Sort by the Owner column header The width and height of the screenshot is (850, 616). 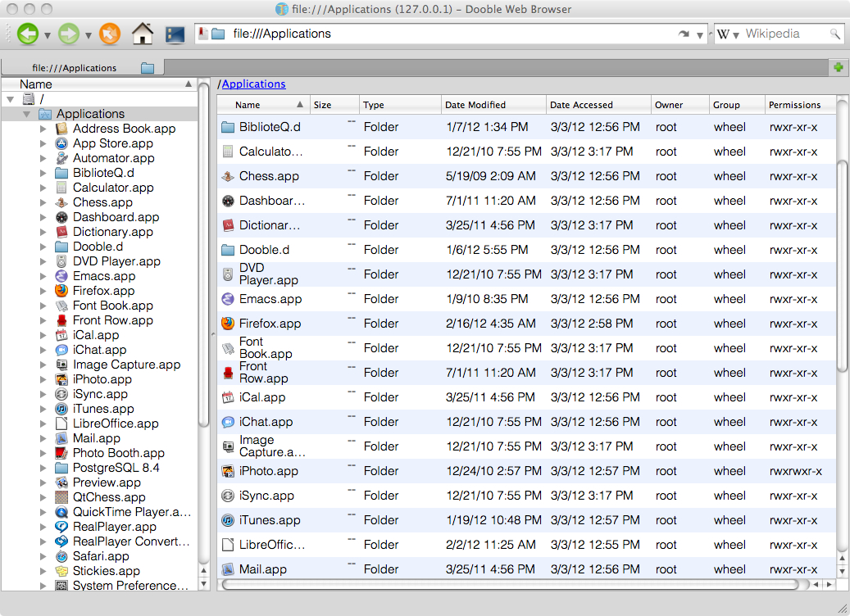tap(680, 105)
